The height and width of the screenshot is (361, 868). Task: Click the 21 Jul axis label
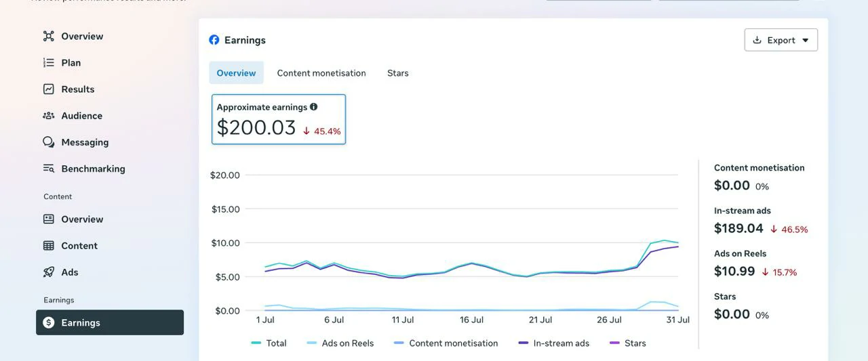pyautogui.click(x=540, y=320)
